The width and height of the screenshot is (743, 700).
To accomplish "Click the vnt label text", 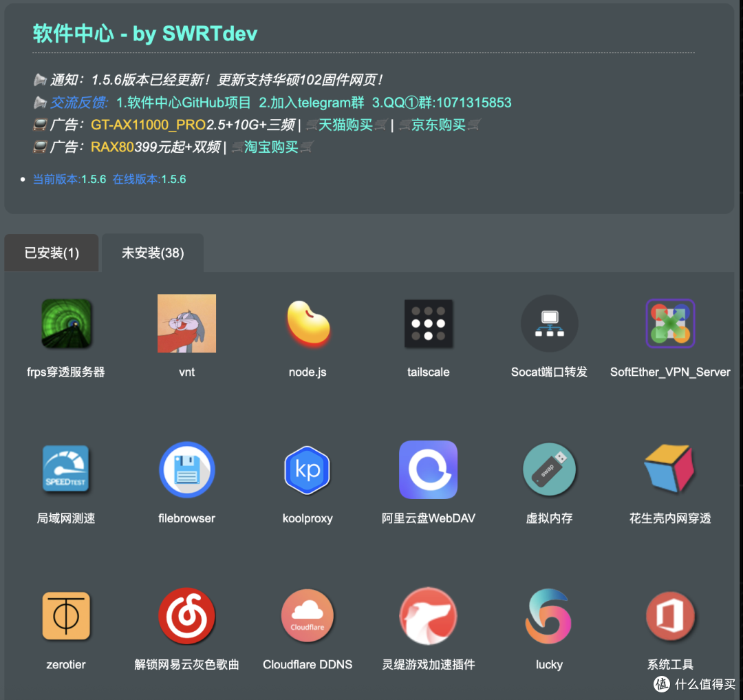I will click(x=186, y=372).
